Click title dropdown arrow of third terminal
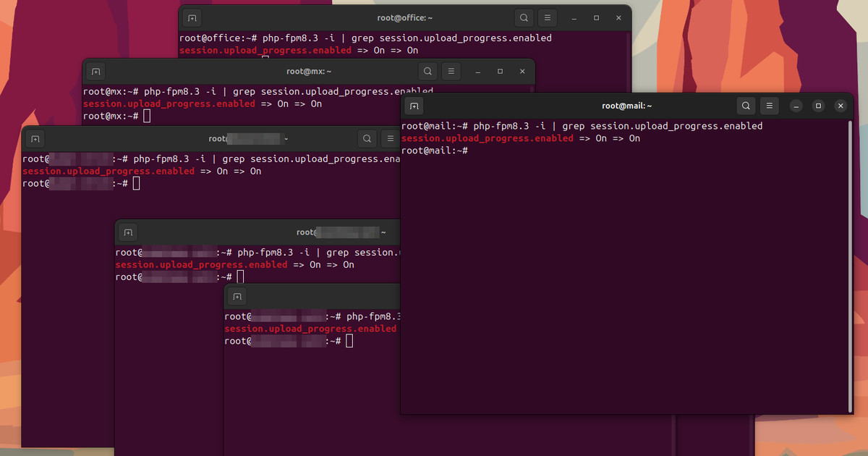 click(286, 138)
